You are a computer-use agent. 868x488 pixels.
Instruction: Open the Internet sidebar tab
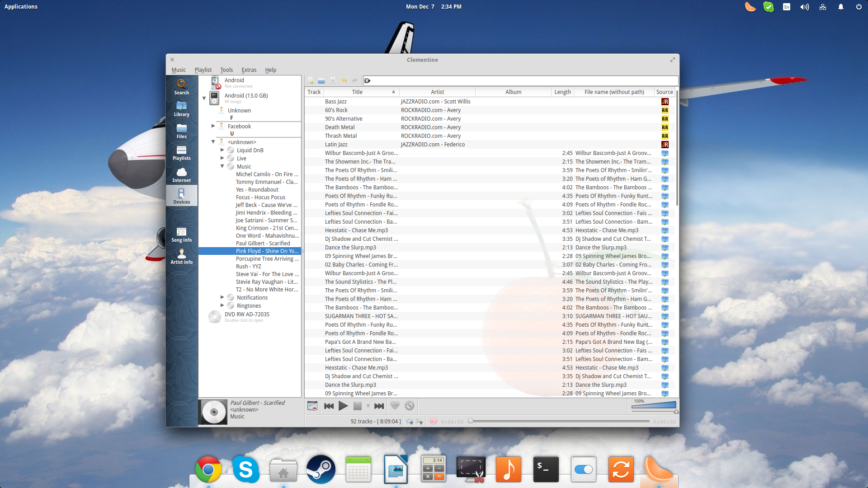[x=181, y=175]
